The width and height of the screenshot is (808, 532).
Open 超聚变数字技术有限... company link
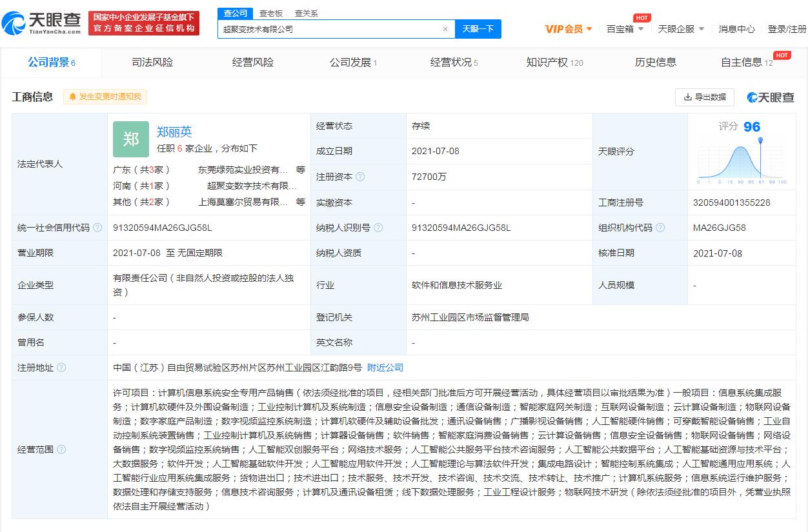click(x=252, y=186)
